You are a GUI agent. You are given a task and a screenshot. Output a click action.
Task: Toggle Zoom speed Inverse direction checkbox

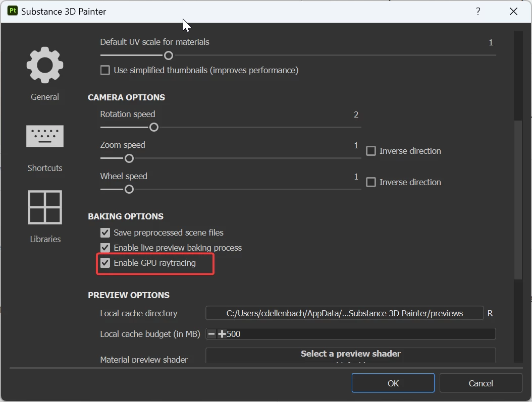click(x=371, y=151)
